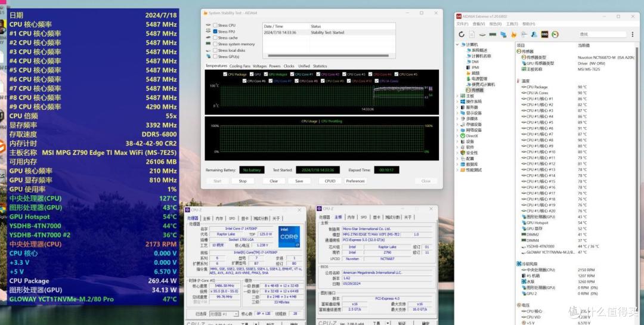Click the AIDA64 blue monitor diagnostics toolbar icon
644x325 pixels.
tap(503, 35)
